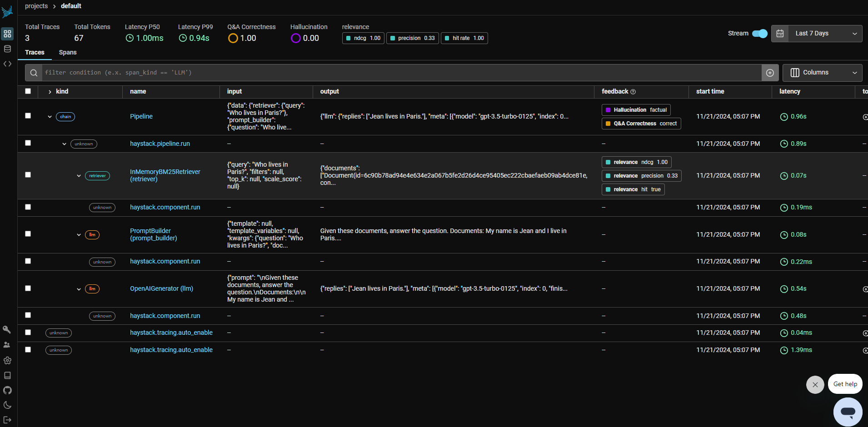The height and width of the screenshot is (427, 868).
Task: Open the InMemoryBM25Retriever (retriever) link
Action: point(165,176)
